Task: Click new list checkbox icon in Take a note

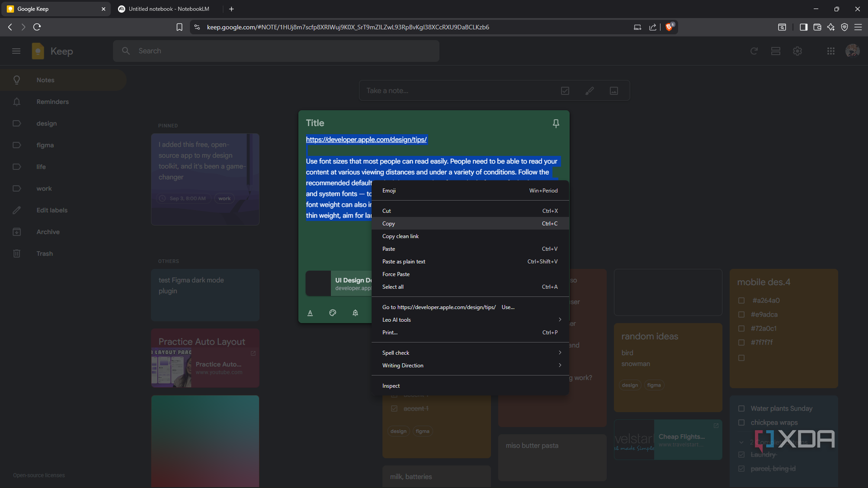Action: click(x=565, y=91)
